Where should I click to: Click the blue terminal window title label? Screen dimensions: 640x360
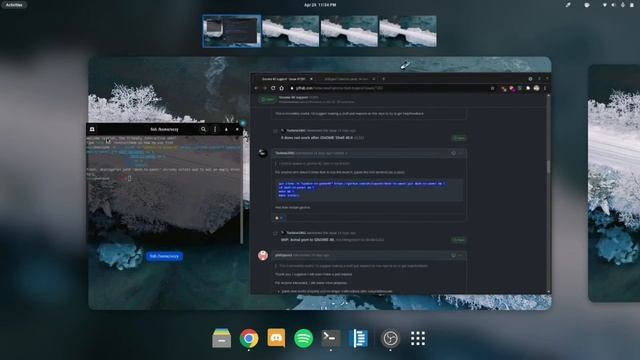(x=164, y=256)
